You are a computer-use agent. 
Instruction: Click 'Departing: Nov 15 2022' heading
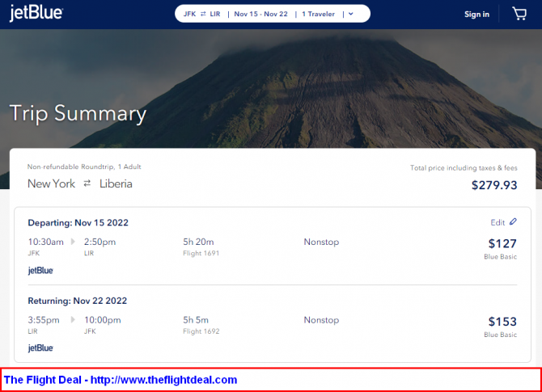coord(78,223)
